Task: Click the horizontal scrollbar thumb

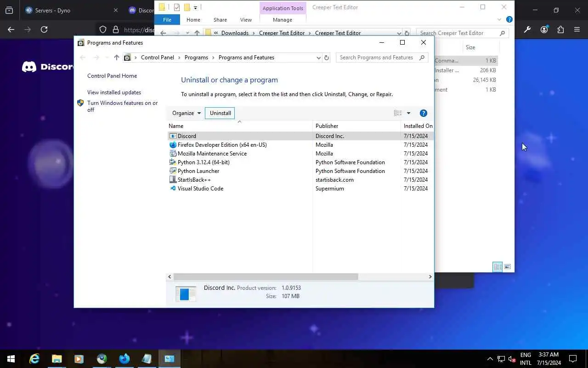Action: pyautogui.click(x=266, y=276)
